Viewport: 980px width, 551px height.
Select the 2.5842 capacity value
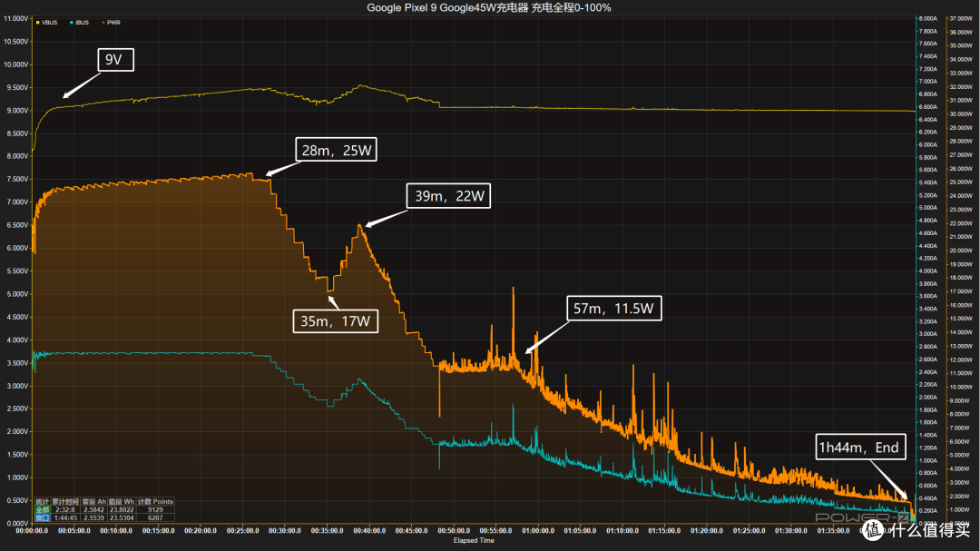[93, 510]
